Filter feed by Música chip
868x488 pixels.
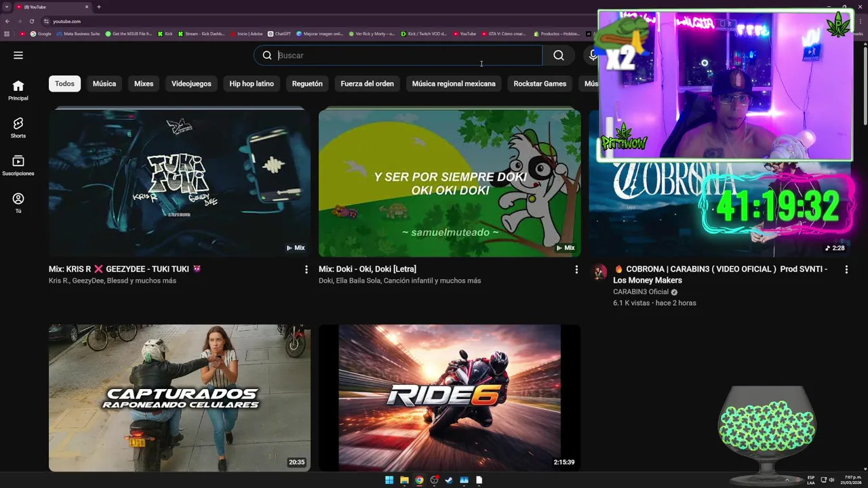[x=104, y=84]
